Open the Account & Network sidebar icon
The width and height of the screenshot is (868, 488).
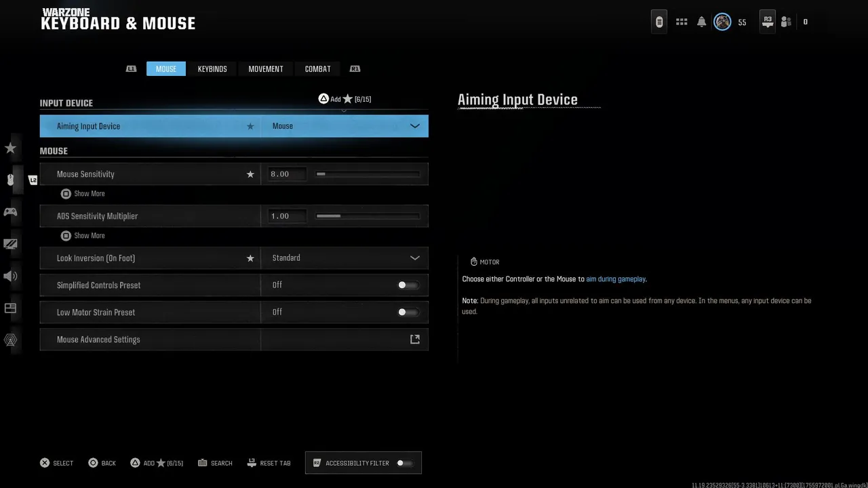coord(10,340)
